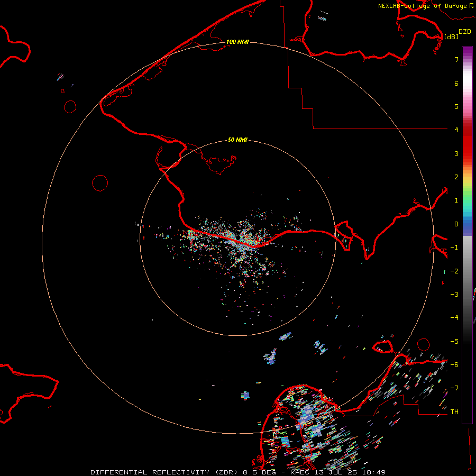This screenshot has height=476, width=476.
Task: Click the DIFFERENTIAL REFLECTIVITY (ZDR) caption text
Action: pyautogui.click(x=165, y=472)
